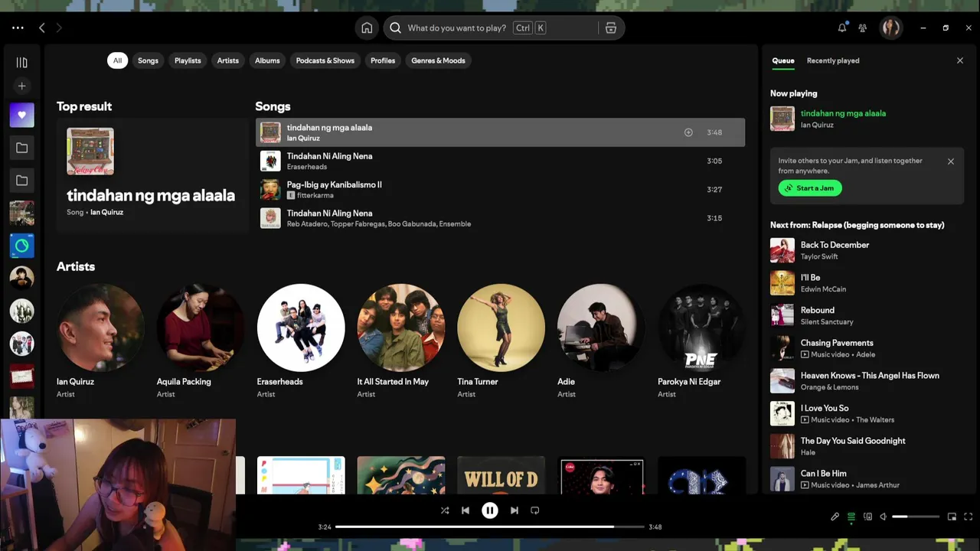Click the Start a Jam button
The height and width of the screenshot is (551, 980).
tap(810, 188)
